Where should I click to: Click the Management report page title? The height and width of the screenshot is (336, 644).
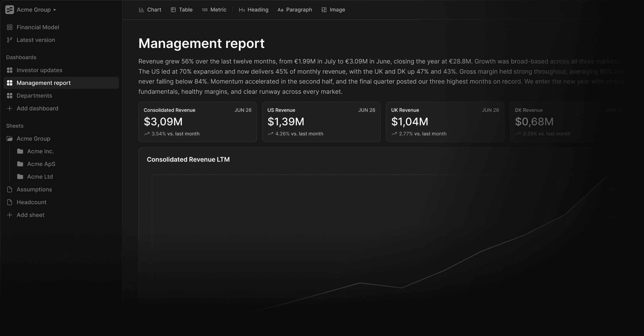(x=202, y=43)
